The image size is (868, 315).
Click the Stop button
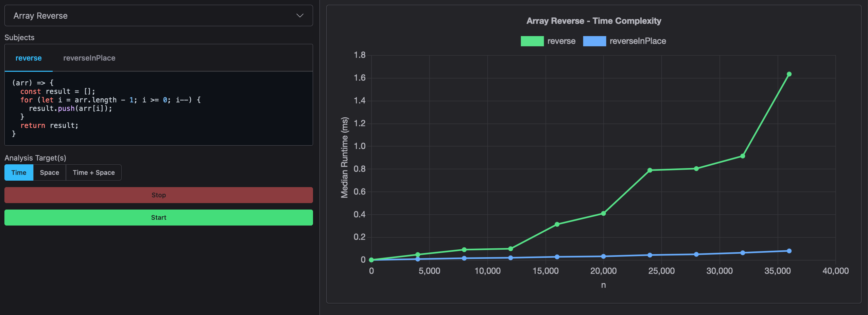[x=158, y=195]
